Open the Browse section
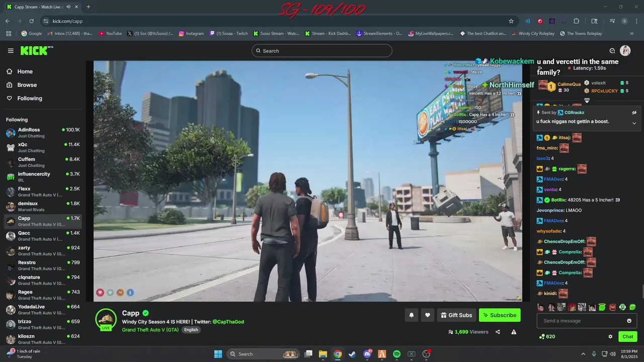Viewport: 644px width, 362px height. [x=43, y=85]
